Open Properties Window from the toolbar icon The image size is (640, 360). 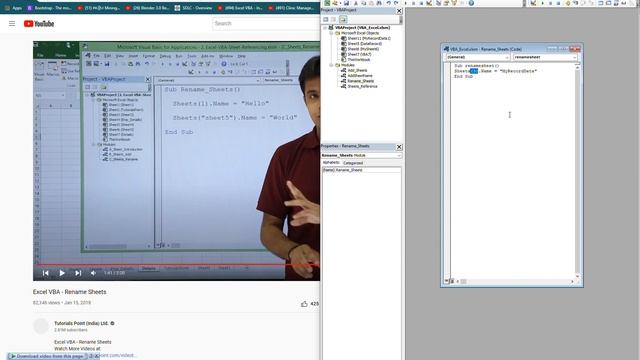[x=446, y=3]
